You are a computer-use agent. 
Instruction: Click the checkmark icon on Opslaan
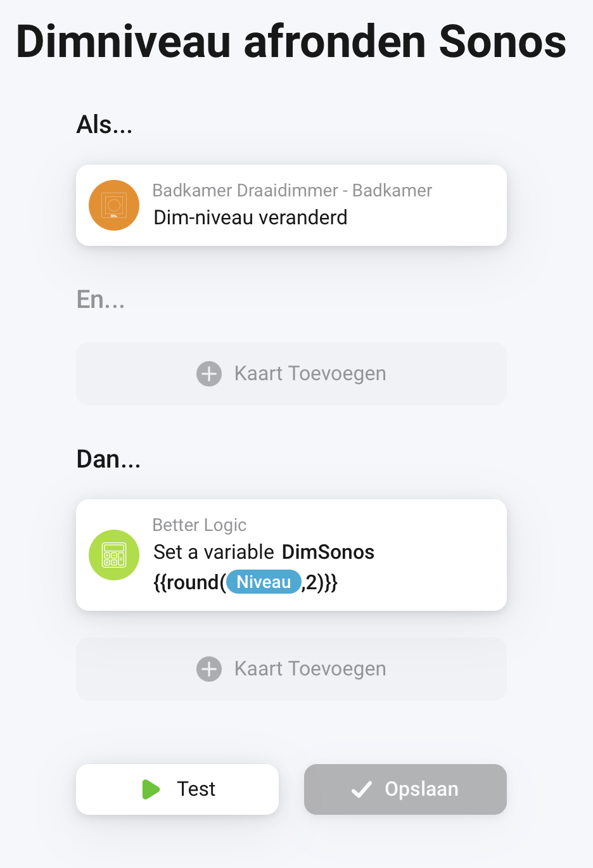pos(362,789)
